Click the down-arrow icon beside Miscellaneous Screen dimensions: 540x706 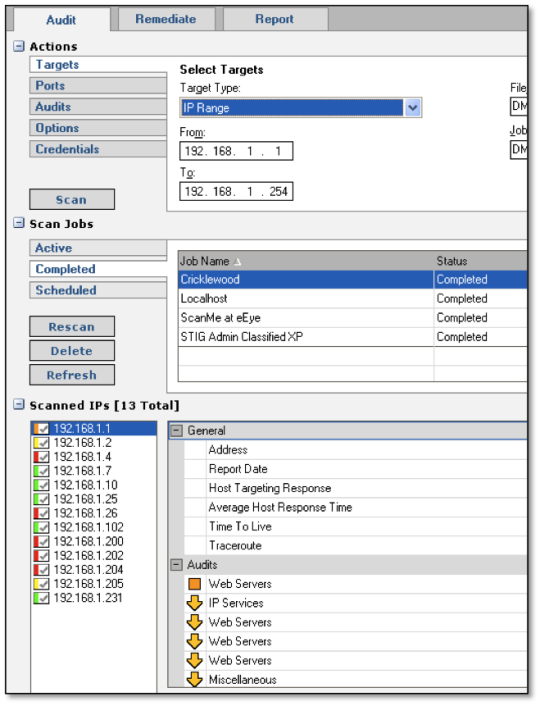click(195, 679)
